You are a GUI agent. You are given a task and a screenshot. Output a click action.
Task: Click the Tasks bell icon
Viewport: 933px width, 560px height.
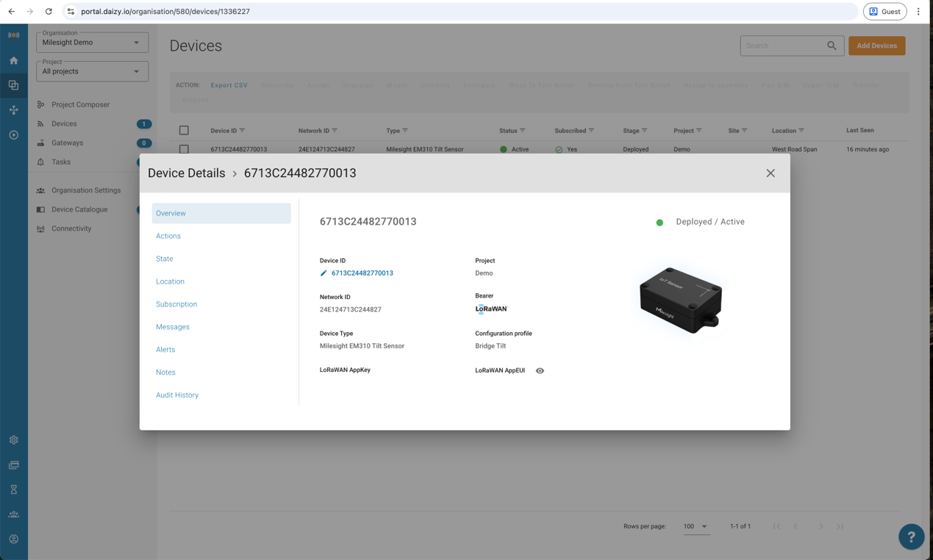(x=40, y=162)
